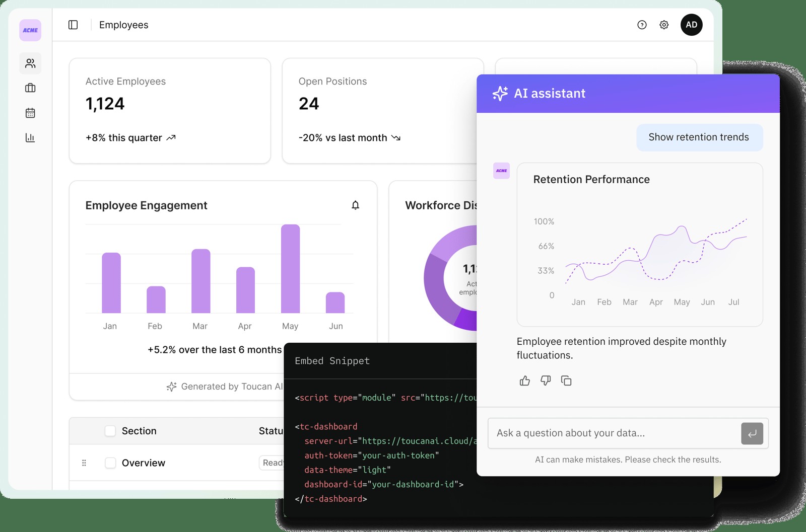Submit the question with the enter button
The width and height of the screenshot is (806, 532).
click(x=752, y=433)
